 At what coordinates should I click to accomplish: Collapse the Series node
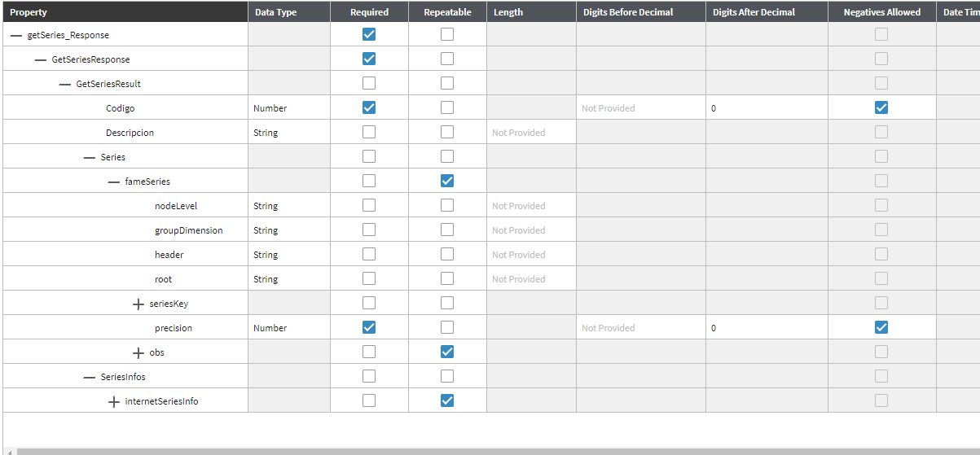[89, 157]
